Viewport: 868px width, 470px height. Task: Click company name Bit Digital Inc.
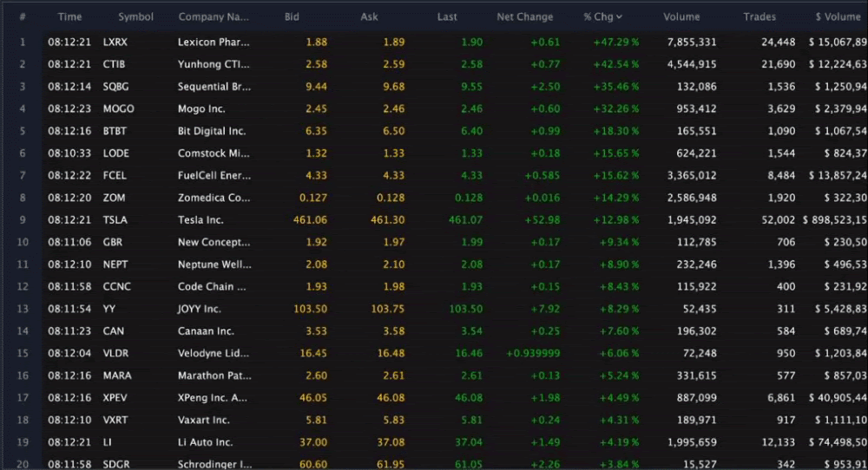(x=212, y=131)
